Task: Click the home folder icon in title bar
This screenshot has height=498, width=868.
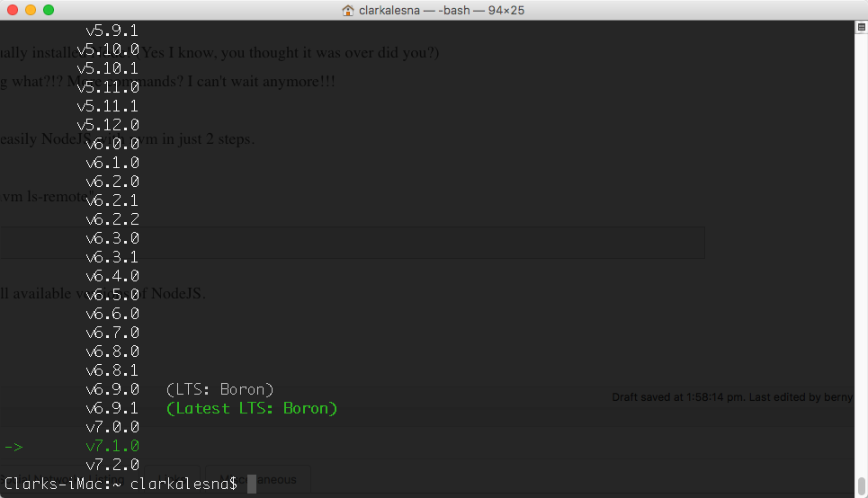Action: (x=347, y=10)
